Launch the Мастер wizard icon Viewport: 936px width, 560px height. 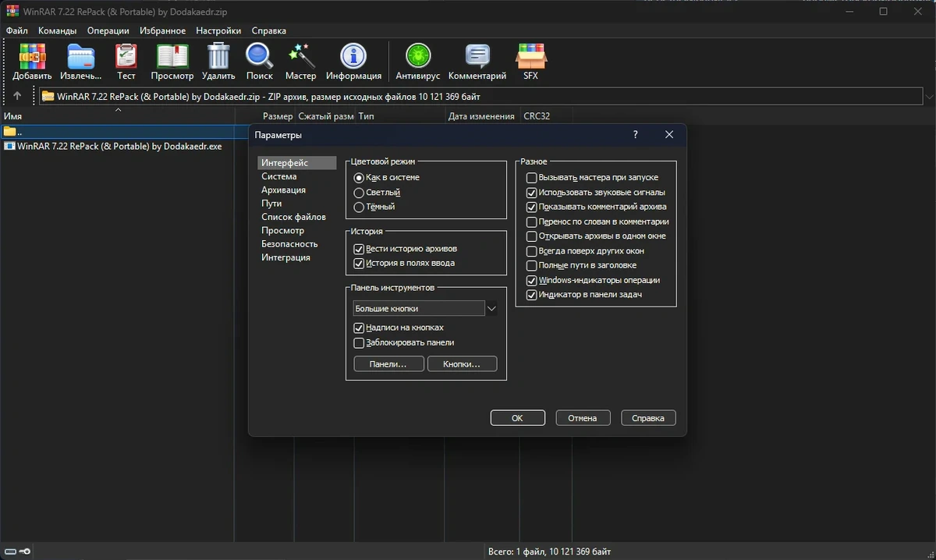pyautogui.click(x=300, y=62)
